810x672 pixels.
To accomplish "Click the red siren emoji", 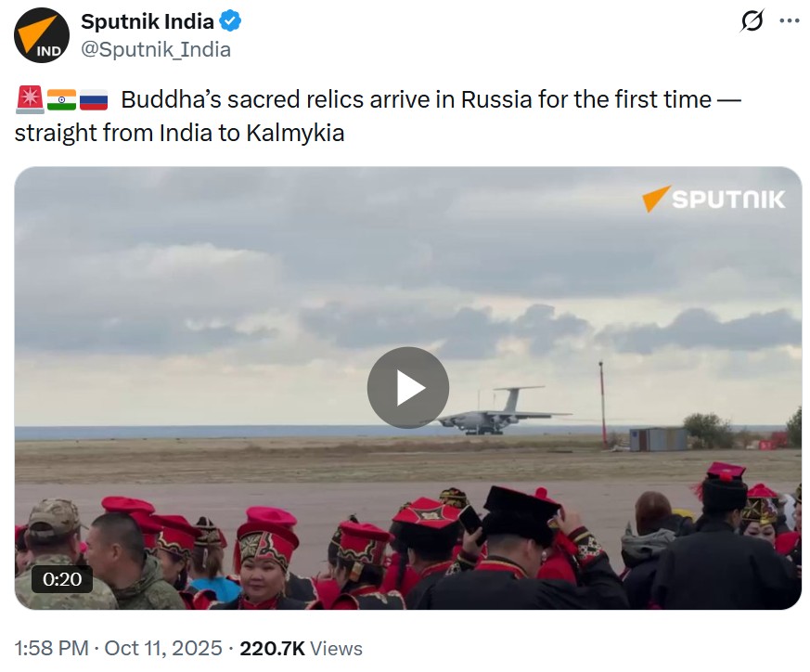I will click(x=30, y=98).
